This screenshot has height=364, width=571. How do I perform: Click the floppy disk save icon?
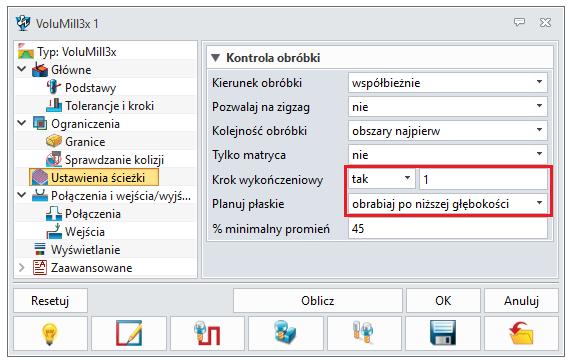pos(443,333)
